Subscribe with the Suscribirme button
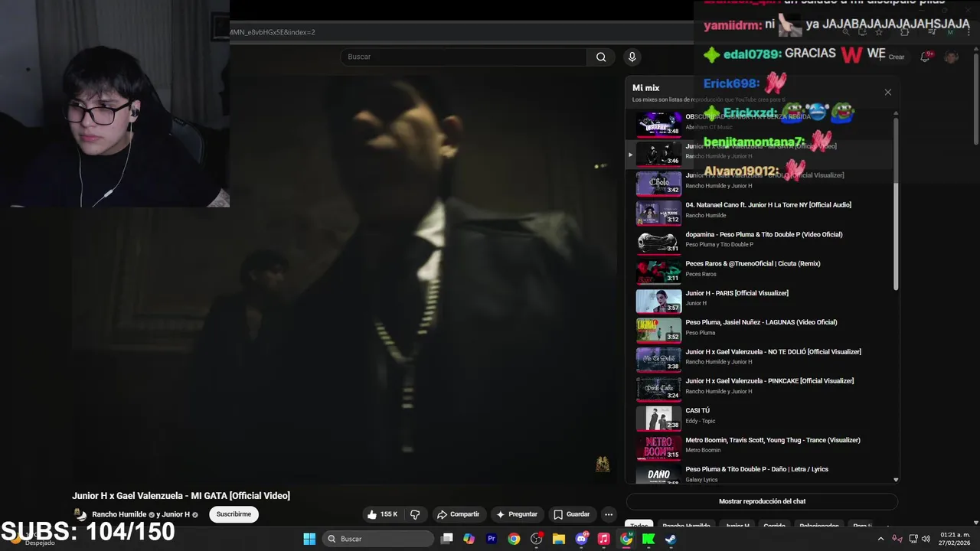980x551 pixels. 234,514
